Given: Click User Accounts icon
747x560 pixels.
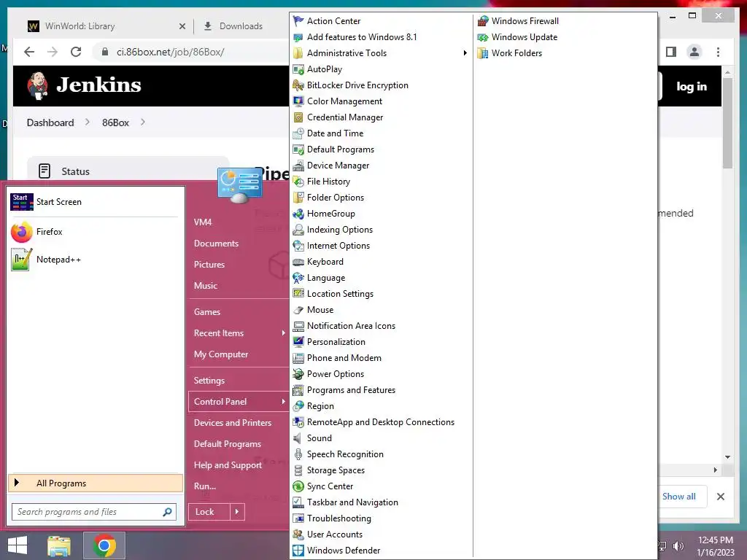Looking at the screenshot, I should pos(298,534).
